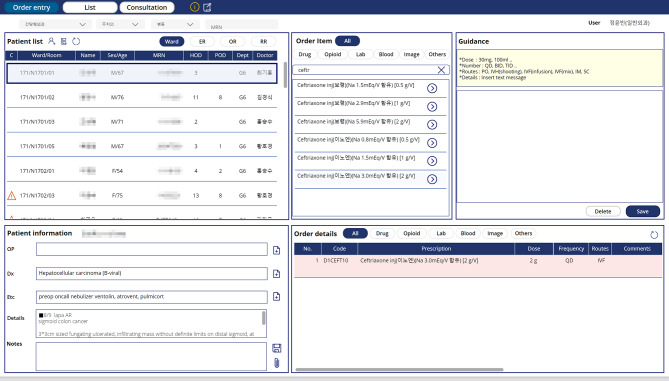Click the Details box vertical scrollbar
Image resolution: width=669 pixels, height=381 pixels.
click(264, 318)
